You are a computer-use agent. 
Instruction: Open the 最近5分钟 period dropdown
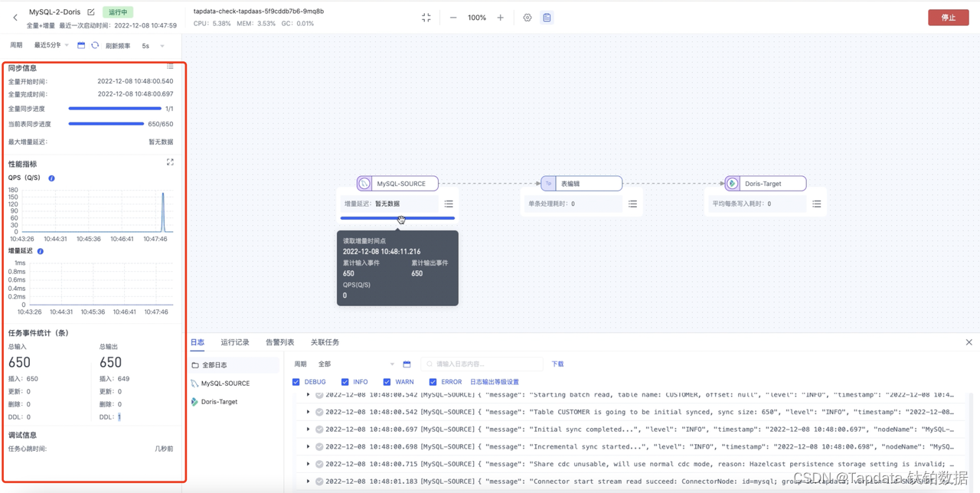[x=51, y=45]
